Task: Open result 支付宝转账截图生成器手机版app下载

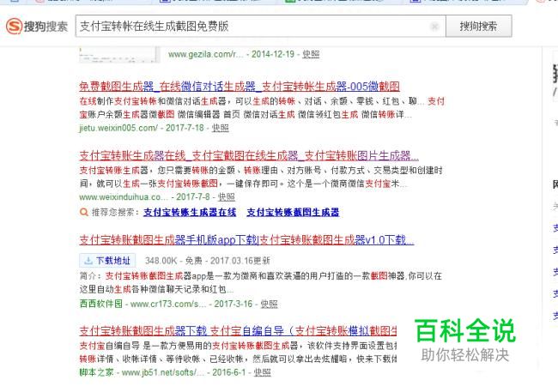Action: (246, 240)
